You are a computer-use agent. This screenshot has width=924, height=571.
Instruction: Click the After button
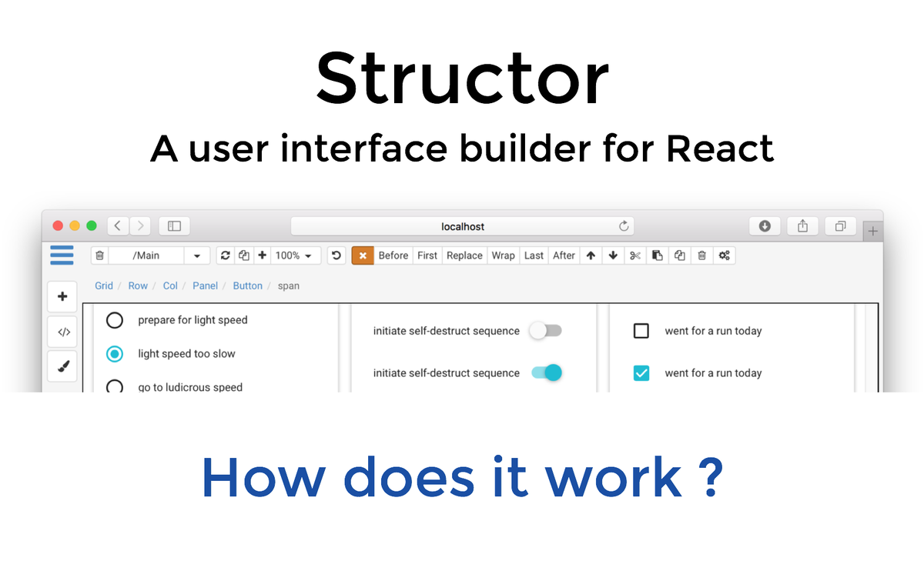click(x=564, y=255)
